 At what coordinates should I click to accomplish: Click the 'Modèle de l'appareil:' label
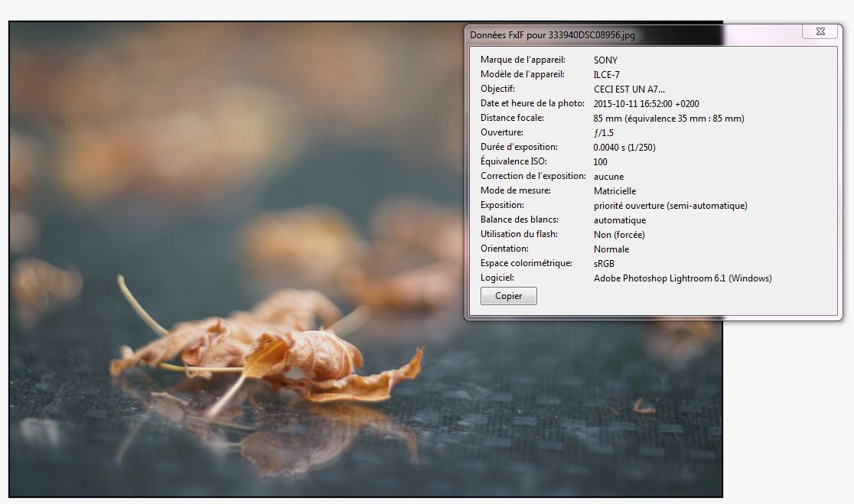click(x=523, y=74)
